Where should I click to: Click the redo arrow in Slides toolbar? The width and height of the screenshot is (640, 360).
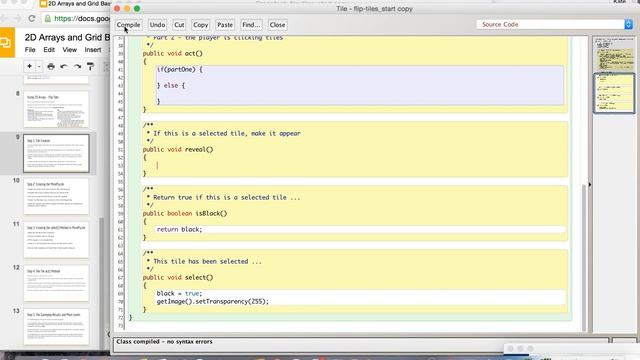[78, 66]
